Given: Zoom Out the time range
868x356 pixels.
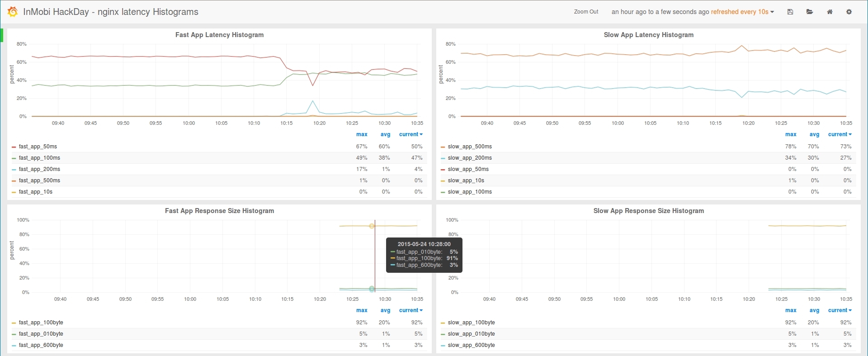Looking at the screenshot, I should 586,12.
